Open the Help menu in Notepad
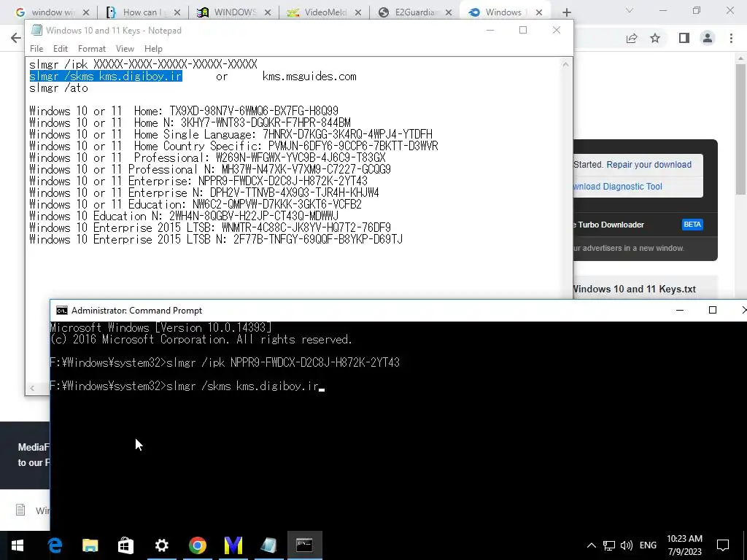747x560 pixels. [x=153, y=49]
